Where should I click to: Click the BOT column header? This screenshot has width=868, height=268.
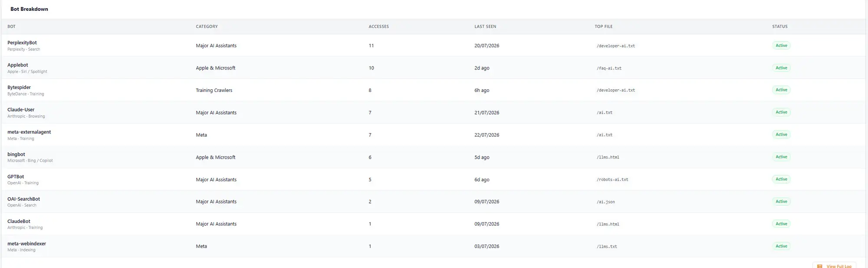point(11,26)
